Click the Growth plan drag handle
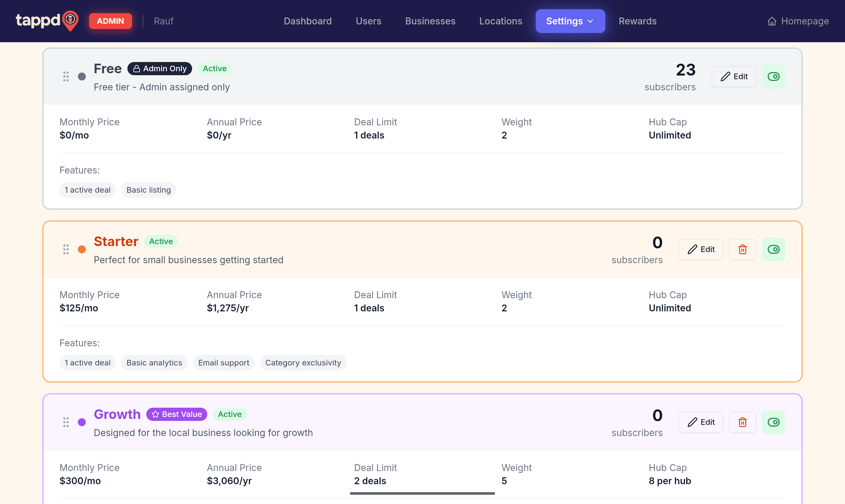 click(66, 422)
